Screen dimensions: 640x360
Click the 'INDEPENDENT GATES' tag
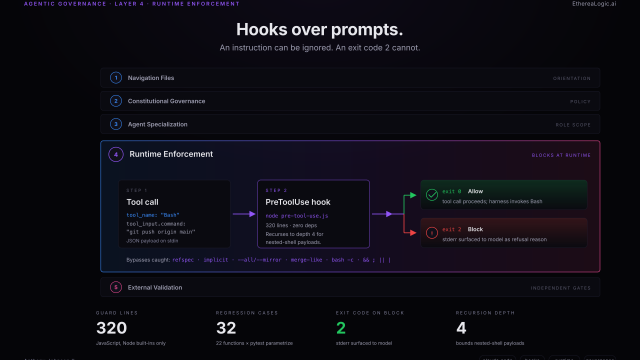[560, 288]
